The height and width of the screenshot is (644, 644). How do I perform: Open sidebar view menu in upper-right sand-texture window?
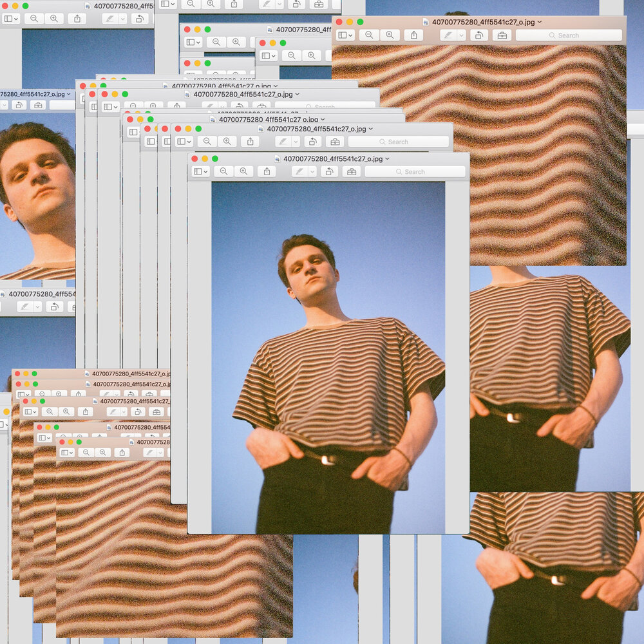(x=345, y=35)
